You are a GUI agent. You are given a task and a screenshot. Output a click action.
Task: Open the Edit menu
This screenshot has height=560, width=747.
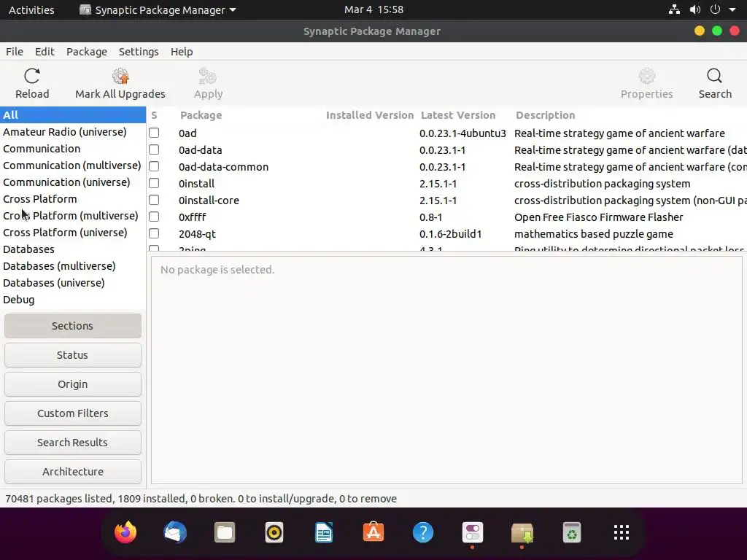pyautogui.click(x=44, y=52)
